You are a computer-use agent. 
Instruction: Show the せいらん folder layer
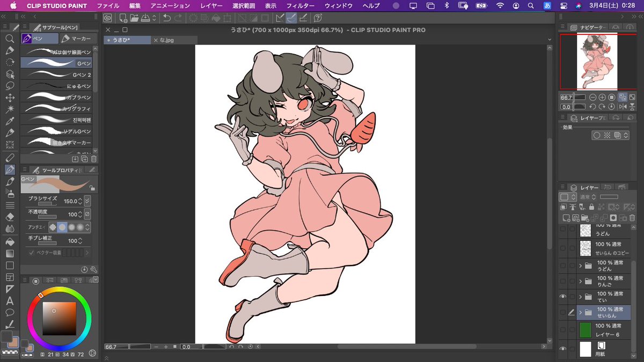pos(563,312)
